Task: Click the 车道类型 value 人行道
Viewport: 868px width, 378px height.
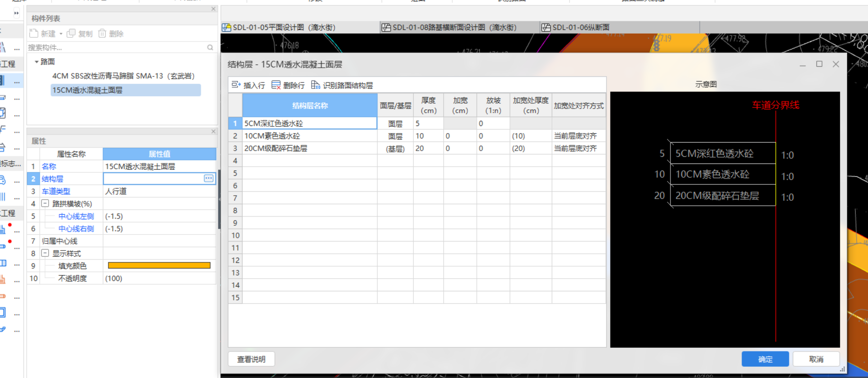Action: point(160,191)
